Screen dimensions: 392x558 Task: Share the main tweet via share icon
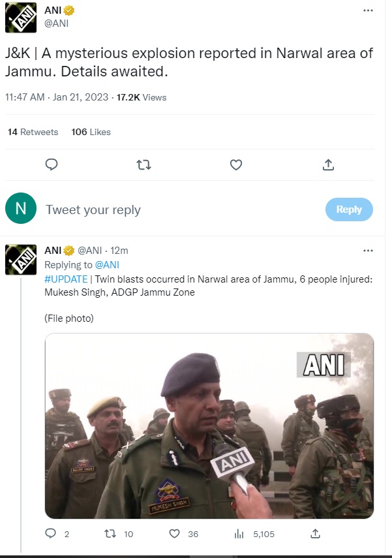point(329,164)
